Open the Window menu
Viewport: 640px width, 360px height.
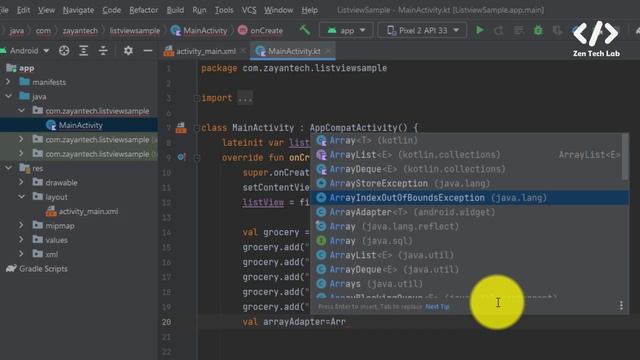pyautogui.click(x=278, y=10)
